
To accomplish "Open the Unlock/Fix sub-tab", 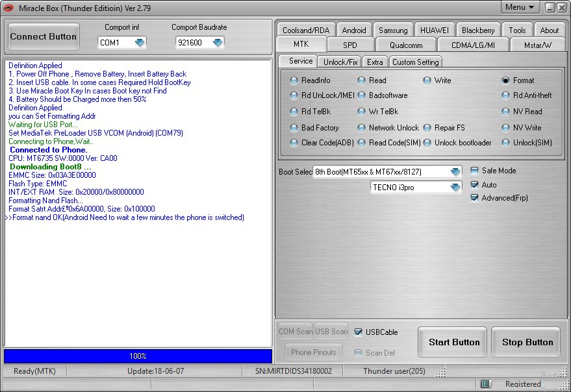I will pyautogui.click(x=340, y=62).
